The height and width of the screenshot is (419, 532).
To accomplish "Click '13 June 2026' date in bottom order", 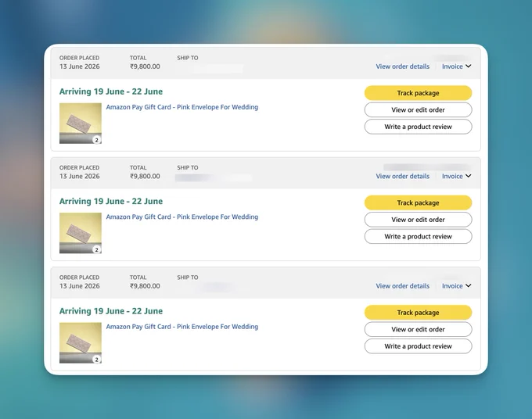I will [x=80, y=286].
